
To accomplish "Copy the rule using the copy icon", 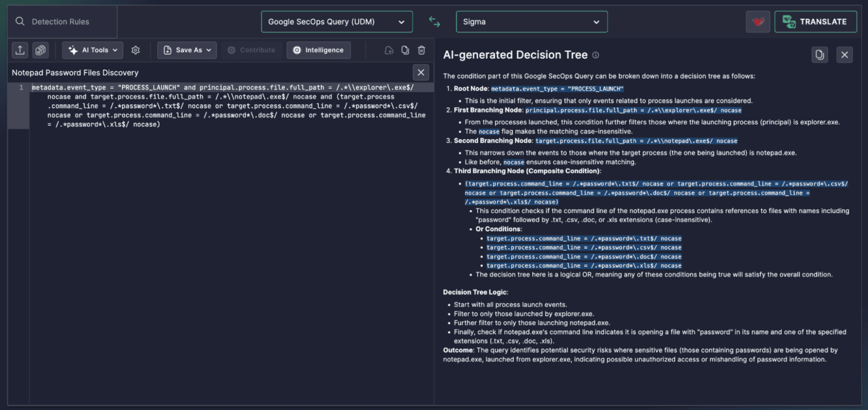I will tap(405, 50).
